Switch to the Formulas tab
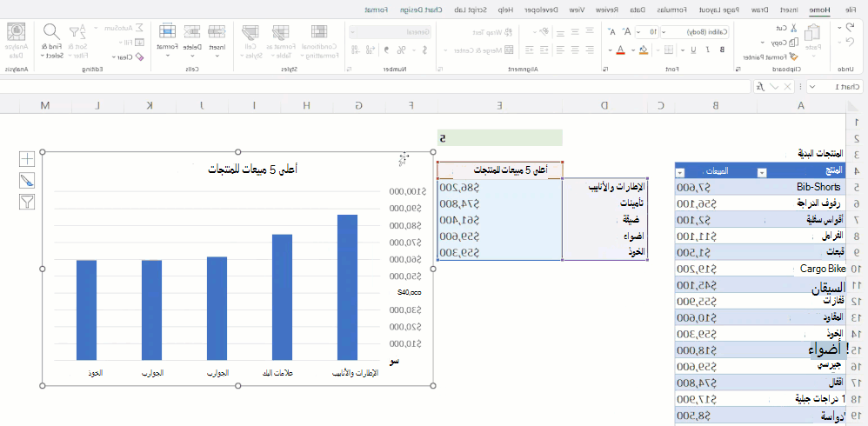Viewport: 868px width, 426px height. point(671,10)
